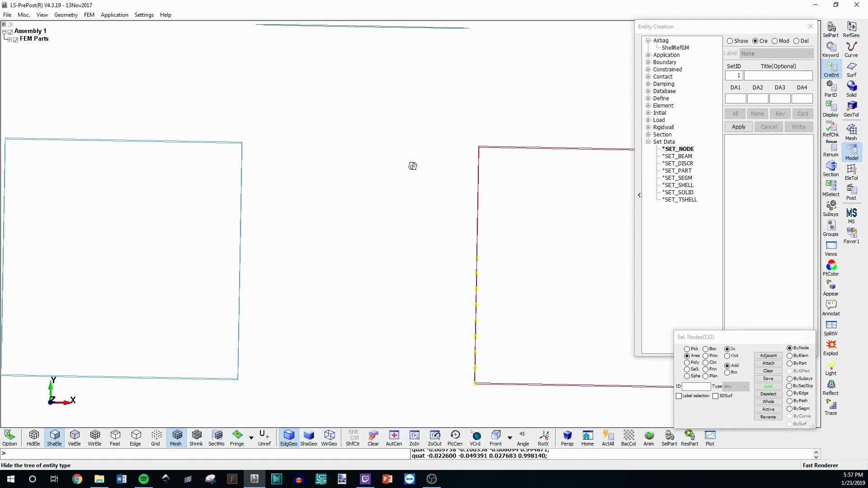Switch selection mode to Box

click(705, 348)
